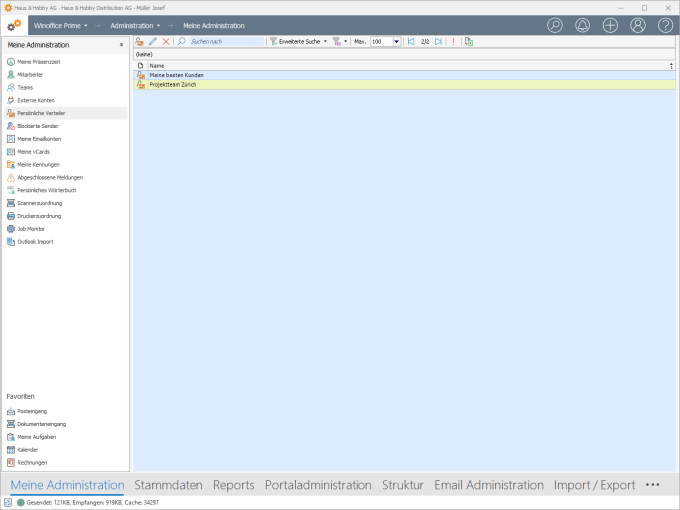
Task: Click the pencil edit icon in toolbar
Action: (x=153, y=42)
